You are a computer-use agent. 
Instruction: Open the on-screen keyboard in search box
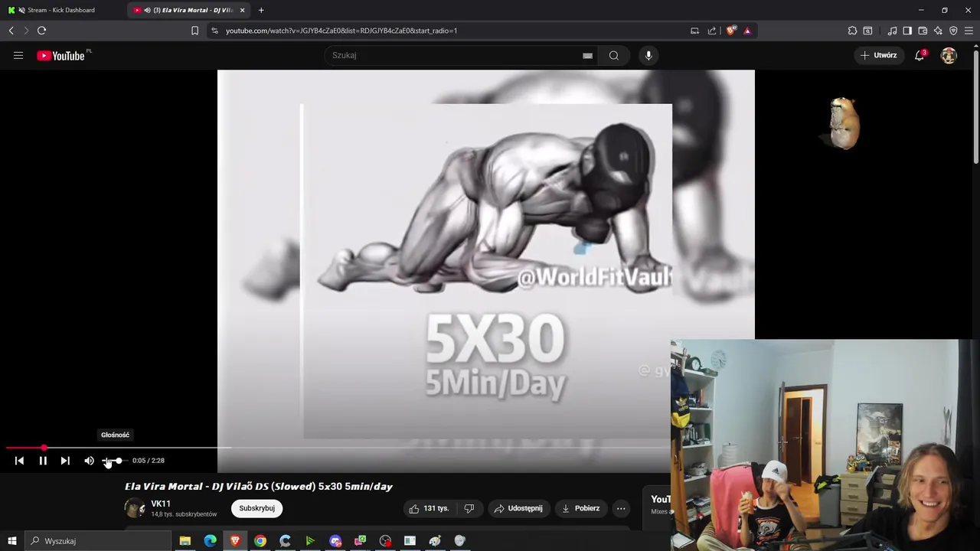click(x=587, y=55)
